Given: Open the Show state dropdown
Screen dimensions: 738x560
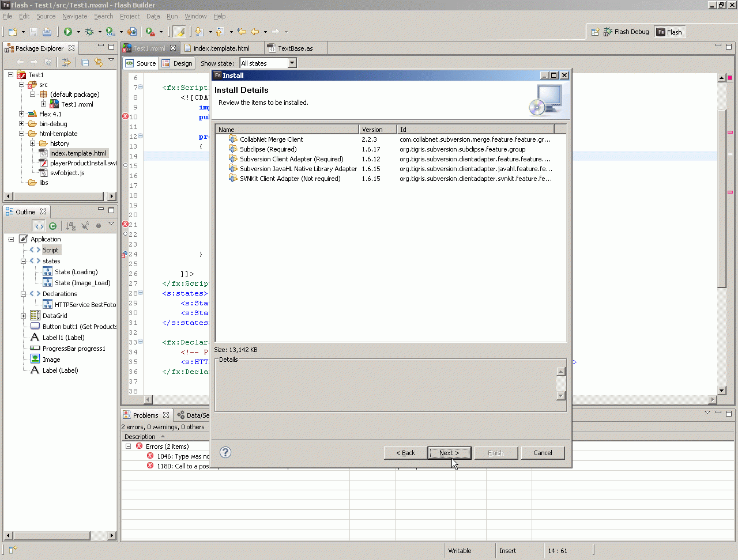Looking at the screenshot, I should pyautogui.click(x=292, y=63).
